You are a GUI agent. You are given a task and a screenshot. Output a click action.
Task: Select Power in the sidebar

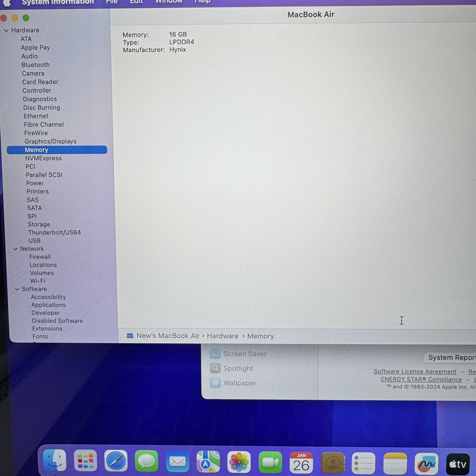(35, 183)
